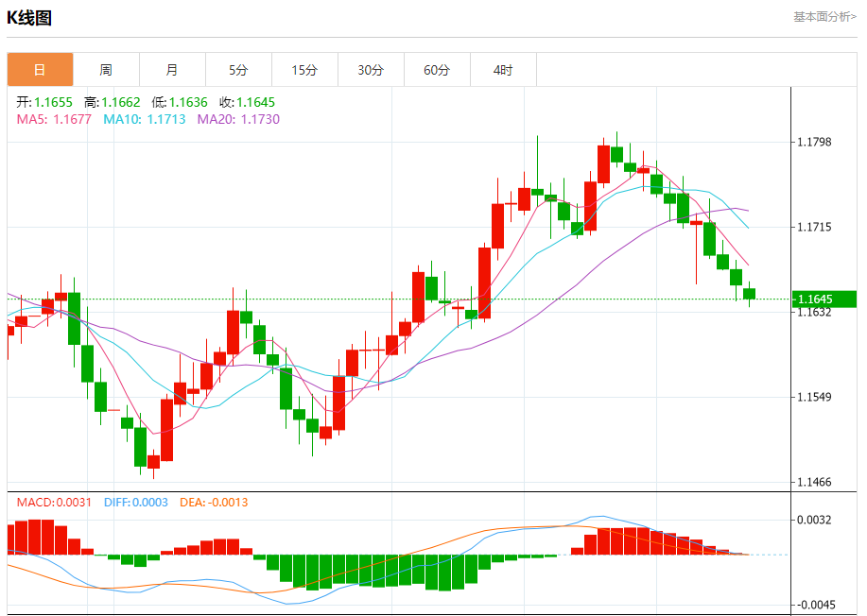867x616 pixels.
Task: Click the 1.1798 price axis label
Action: (x=814, y=143)
